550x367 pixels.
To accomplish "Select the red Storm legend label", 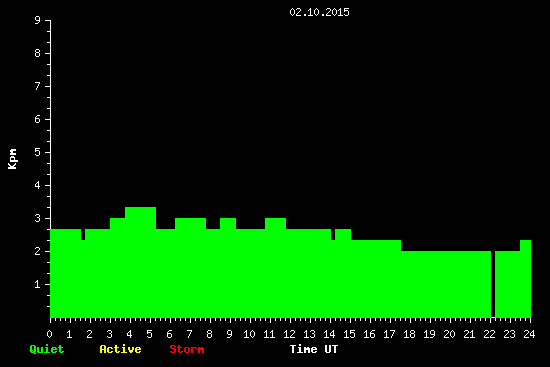I will tap(187, 349).
